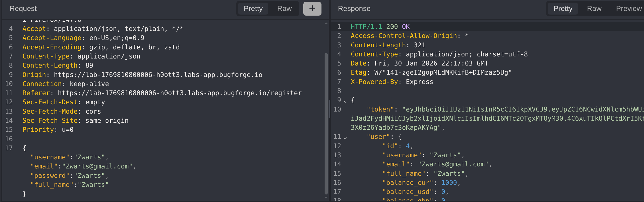
Task: Click the Accept-Encoding header line
Action: 101,47
